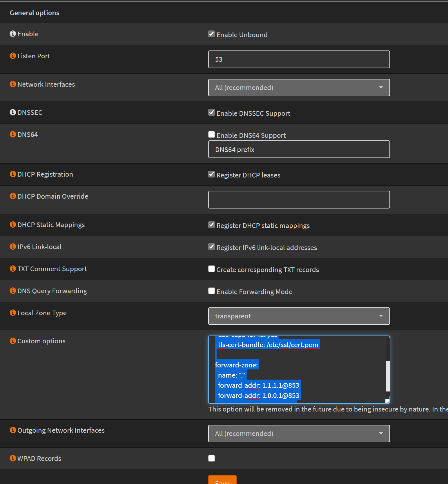Uncheck Register IPv6 link-local addresses
This screenshot has width=448, height=484.
(212, 247)
